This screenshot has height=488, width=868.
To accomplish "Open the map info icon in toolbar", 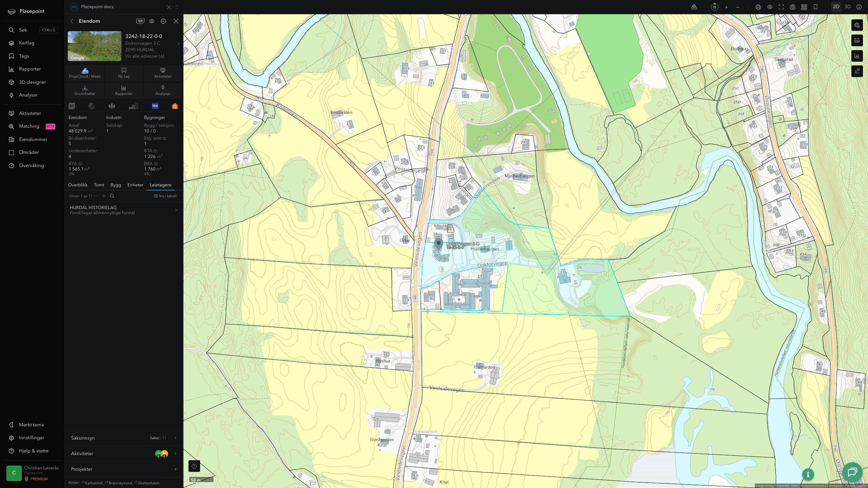I will [859, 7].
